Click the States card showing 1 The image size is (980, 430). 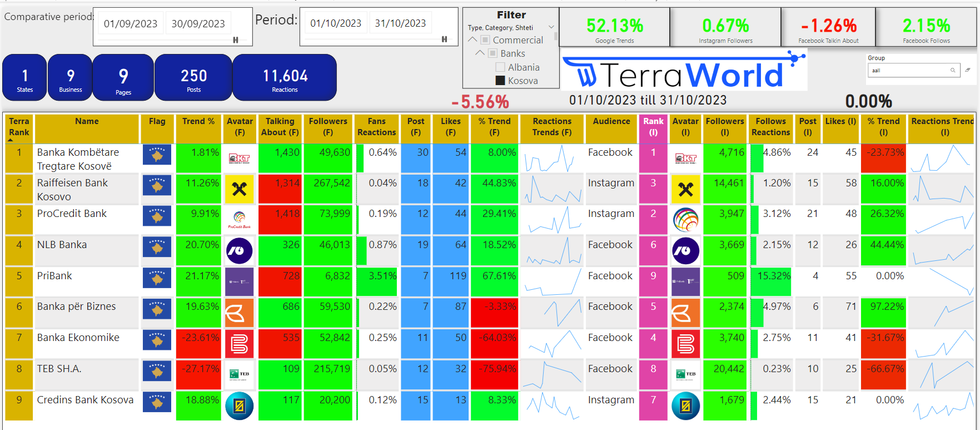tap(25, 77)
